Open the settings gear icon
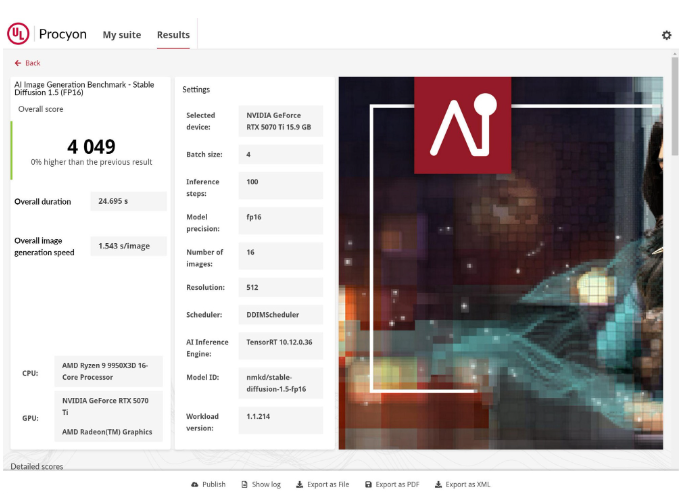This screenshot has height=494, width=690. pyautogui.click(x=666, y=35)
